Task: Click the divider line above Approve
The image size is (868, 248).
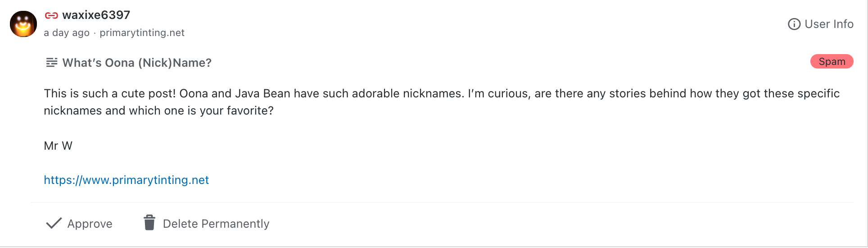Action: click(x=441, y=203)
